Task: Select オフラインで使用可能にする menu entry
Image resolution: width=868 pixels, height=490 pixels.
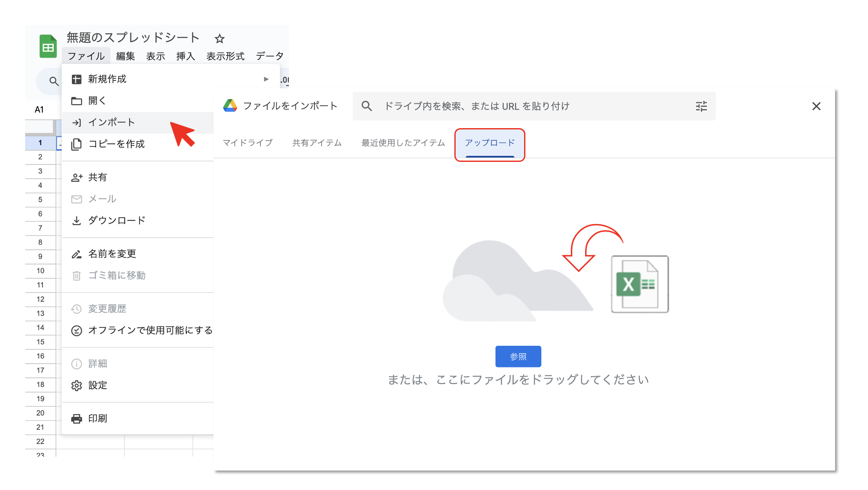Action: click(x=139, y=331)
